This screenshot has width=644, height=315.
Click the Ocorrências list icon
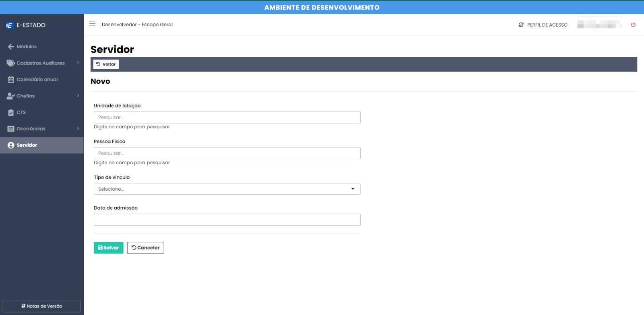[x=11, y=129]
